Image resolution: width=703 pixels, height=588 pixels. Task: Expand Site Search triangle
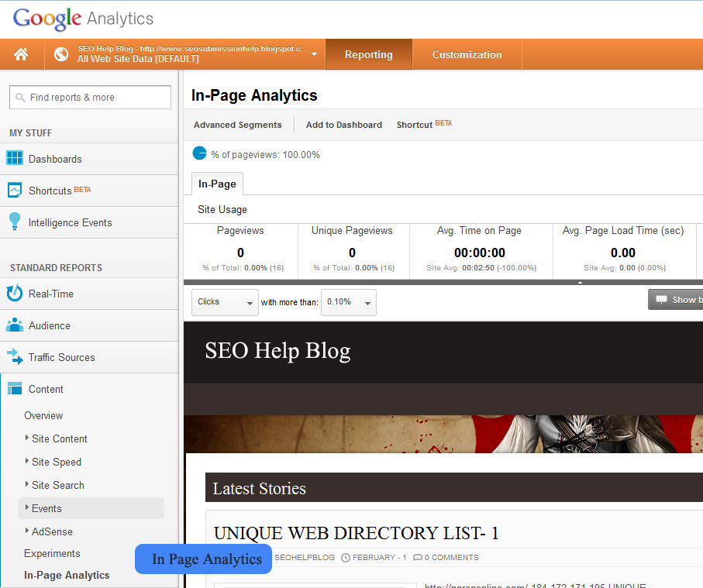(27, 484)
